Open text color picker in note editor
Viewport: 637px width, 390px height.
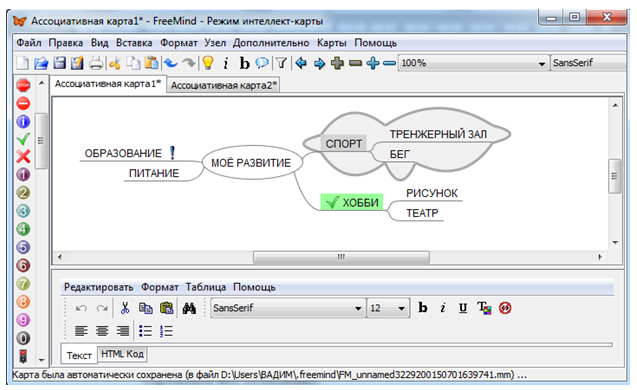coord(484,308)
